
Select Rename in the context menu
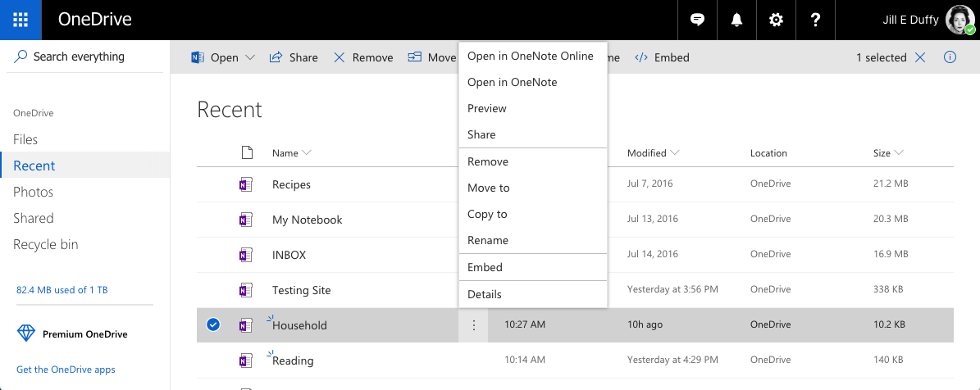point(533,240)
